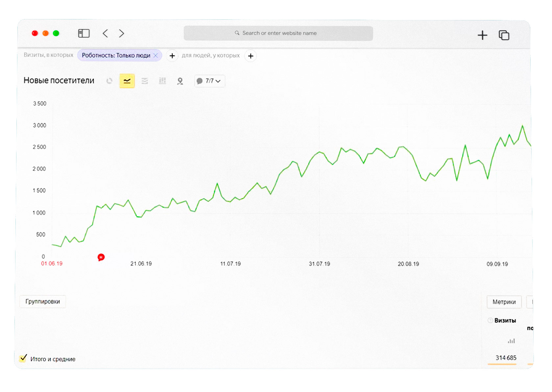
Task: Click the 21.06.19 axis label
Action: [x=141, y=263]
